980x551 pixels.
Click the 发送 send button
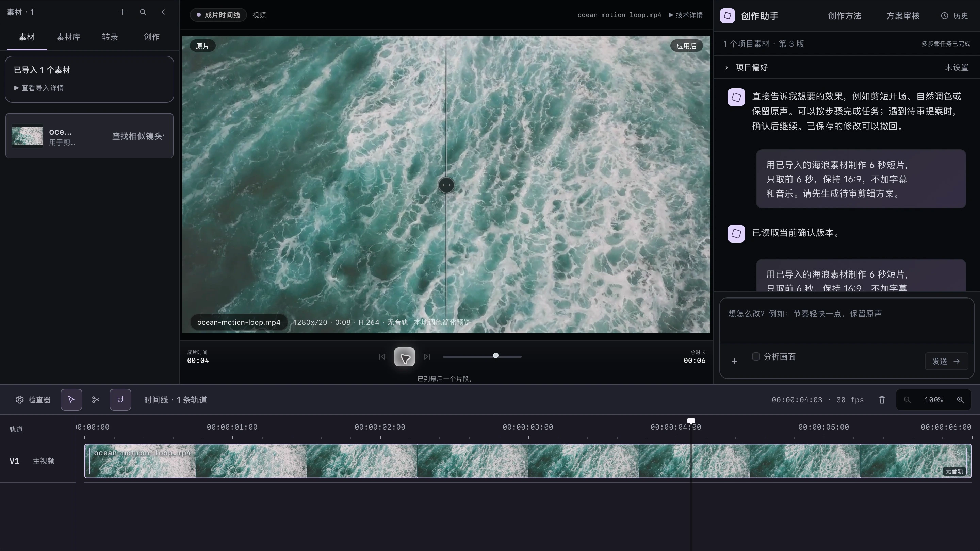pos(946,361)
